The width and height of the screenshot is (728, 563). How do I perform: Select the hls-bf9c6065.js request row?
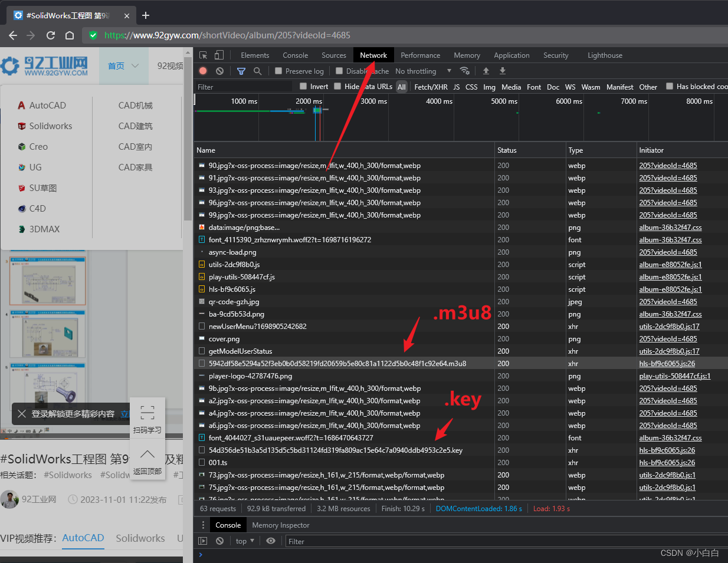pos(461,289)
